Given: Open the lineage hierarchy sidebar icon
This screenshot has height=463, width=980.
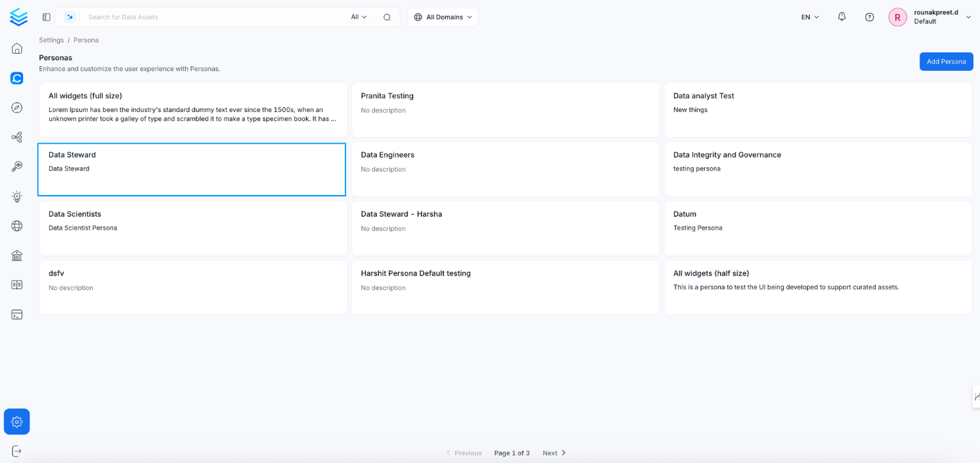Looking at the screenshot, I should click(17, 137).
